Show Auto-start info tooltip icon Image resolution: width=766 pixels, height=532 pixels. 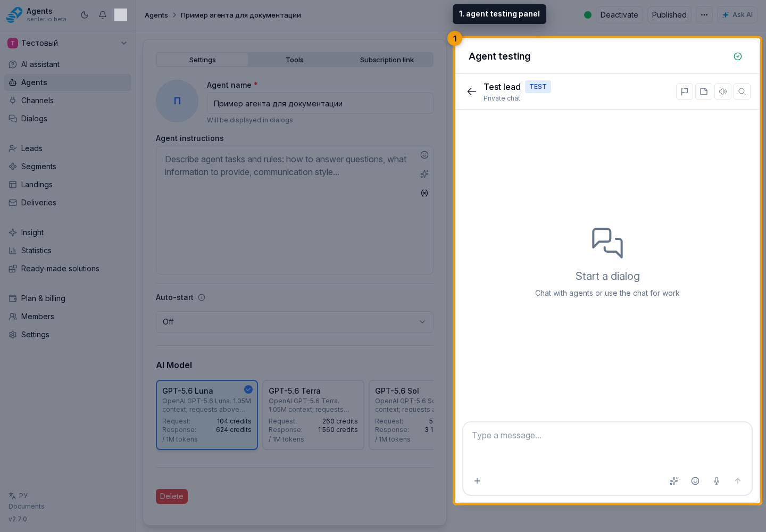coord(202,297)
